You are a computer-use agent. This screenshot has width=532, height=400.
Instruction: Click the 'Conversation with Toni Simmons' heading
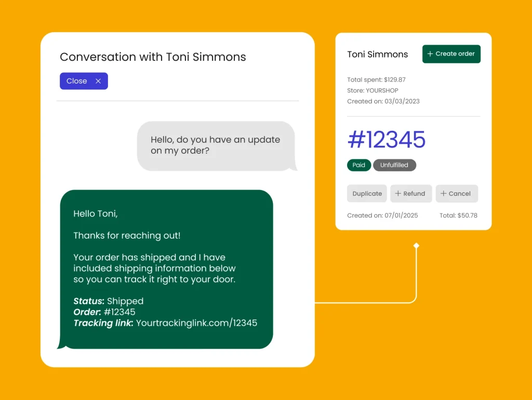tap(153, 57)
